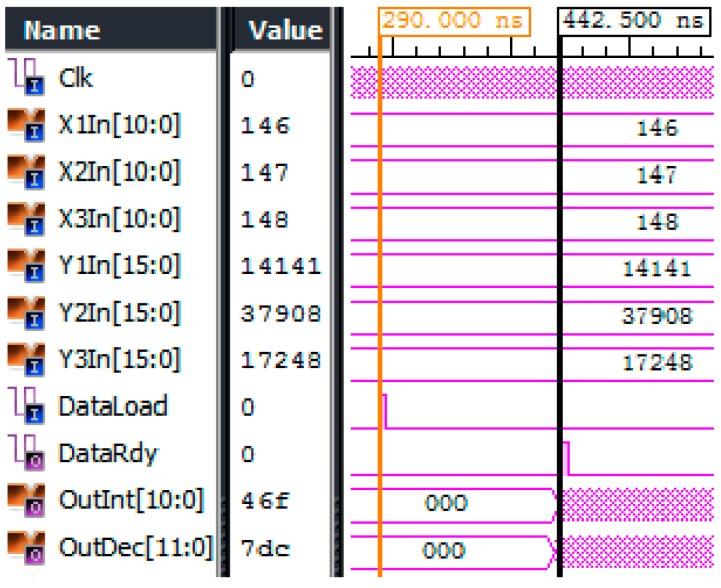Select the DataRdy signal name

pos(108,454)
